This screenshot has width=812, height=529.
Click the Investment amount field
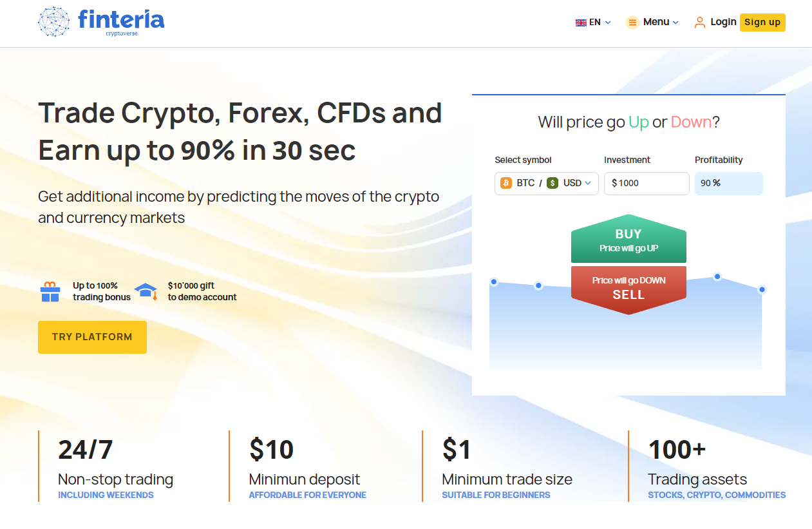coord(647,183)
